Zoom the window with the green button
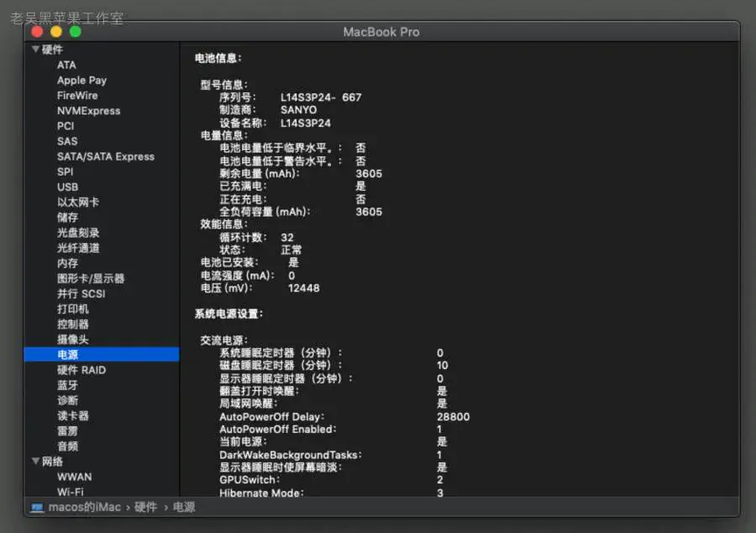756x533 pixels. pos(76,32)
